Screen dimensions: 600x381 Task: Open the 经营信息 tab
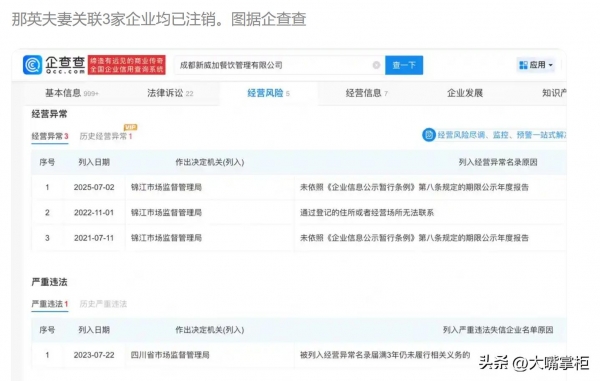pyautogui.click(x=366, y=93)
